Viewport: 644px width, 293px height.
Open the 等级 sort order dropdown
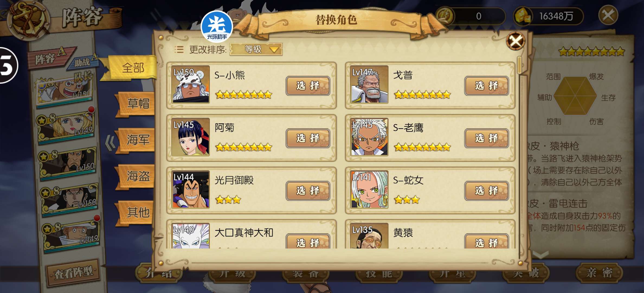pos(256,49)
